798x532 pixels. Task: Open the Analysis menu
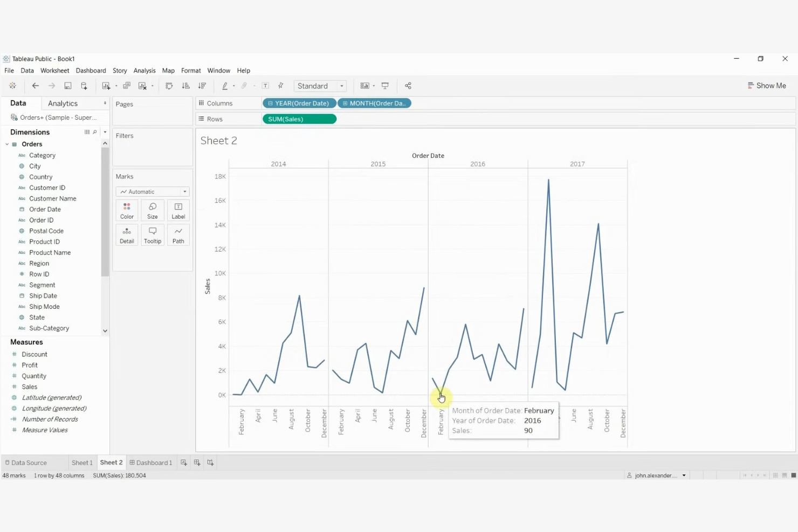click(144, 70)
